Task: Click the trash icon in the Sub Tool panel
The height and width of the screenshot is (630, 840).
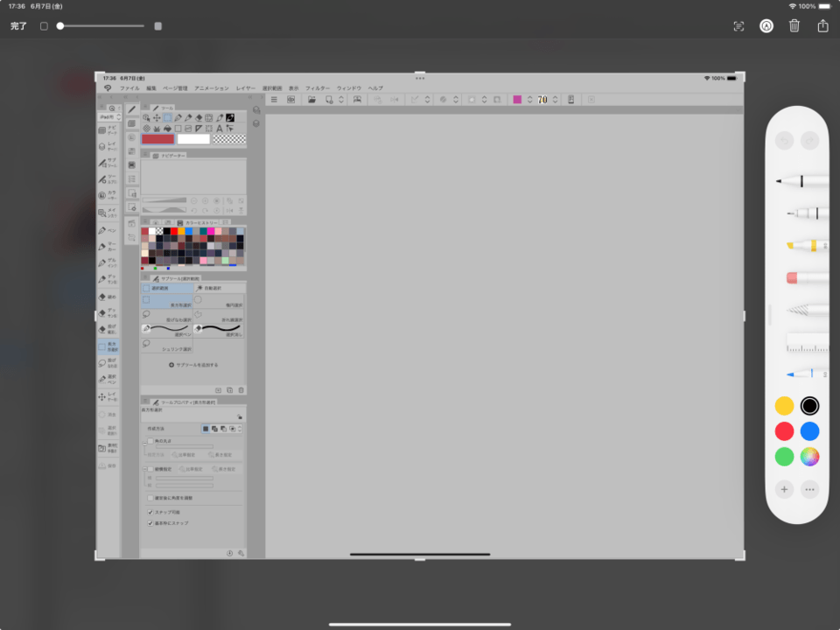Action: pyautogui.click(x=241, y=390)
